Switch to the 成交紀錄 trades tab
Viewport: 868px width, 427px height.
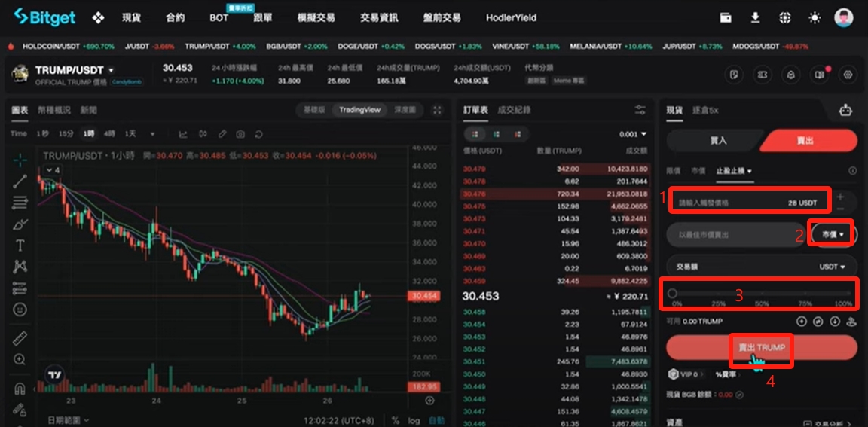pos(514,110)
